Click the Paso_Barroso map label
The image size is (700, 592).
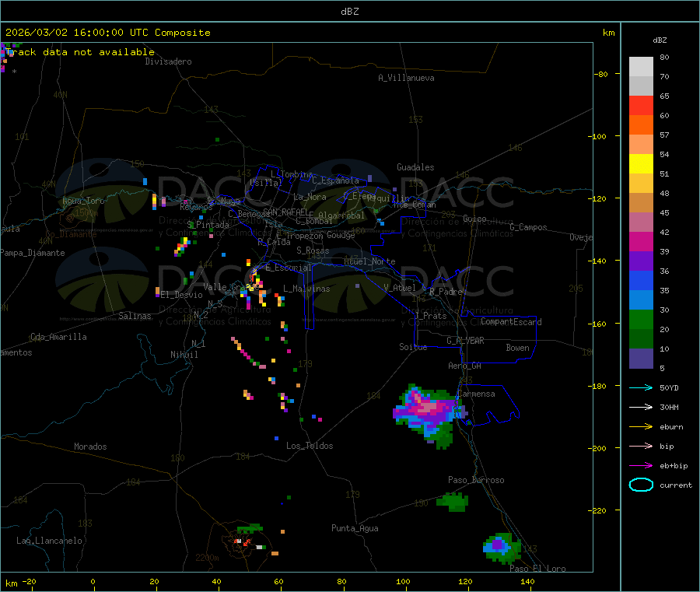coord(476,480)
